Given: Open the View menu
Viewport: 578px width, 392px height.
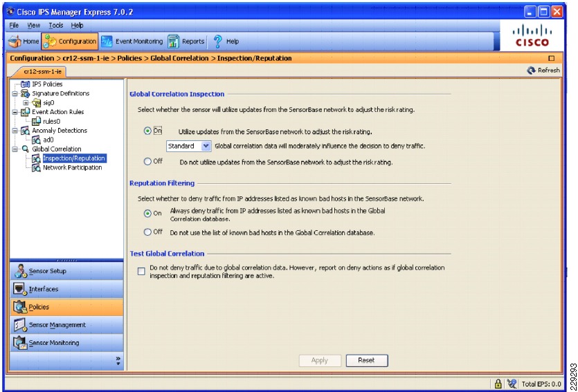Looking at the screenshot, I should [33, 26].
